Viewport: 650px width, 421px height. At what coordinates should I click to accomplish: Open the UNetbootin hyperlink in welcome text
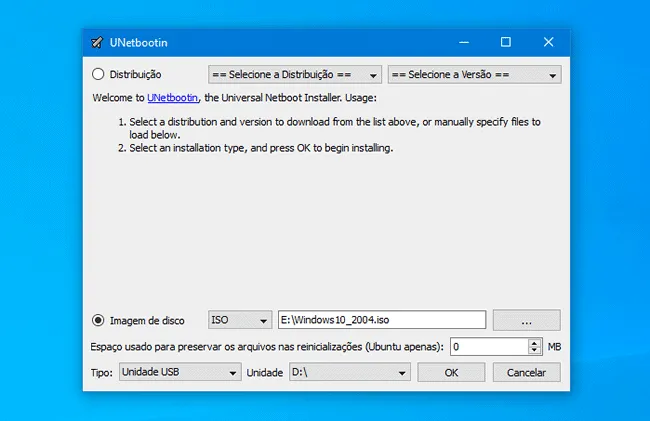click(x=173, y=98)
